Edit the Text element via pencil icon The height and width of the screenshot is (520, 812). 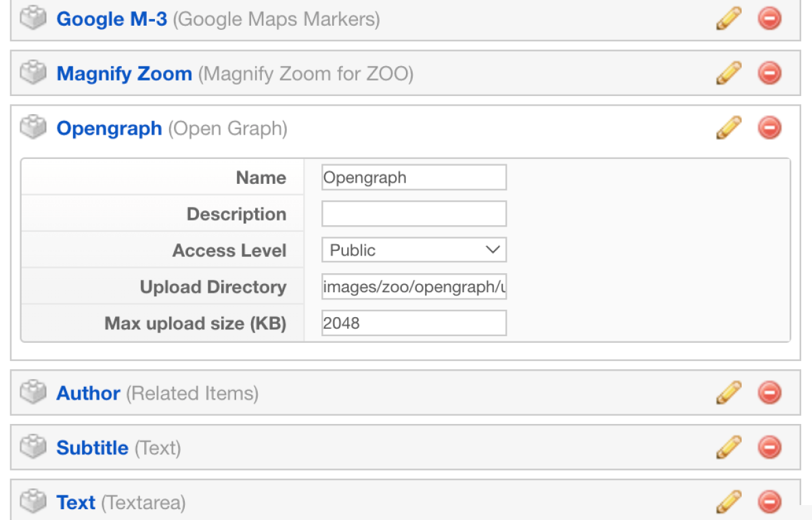728,502
